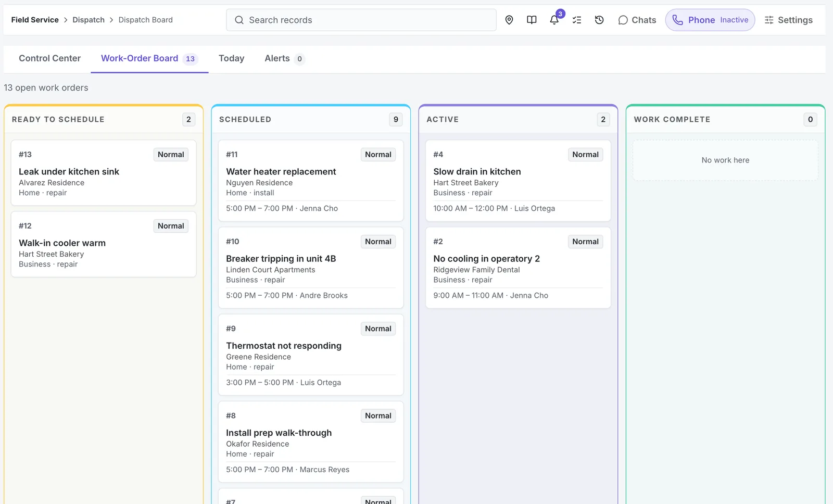Click the Normal priority badge on #4
Viewport: 833px width, 504px height.
click(585, 155)
